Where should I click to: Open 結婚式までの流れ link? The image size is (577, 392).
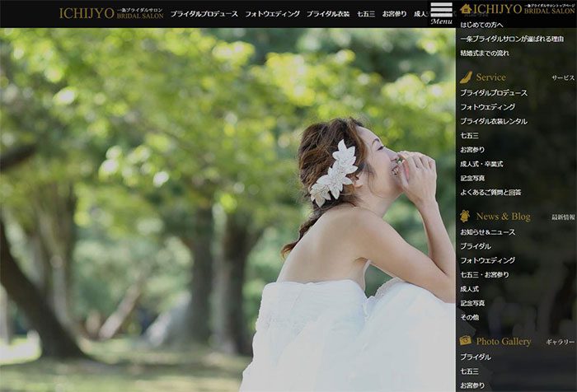[485, 54]
